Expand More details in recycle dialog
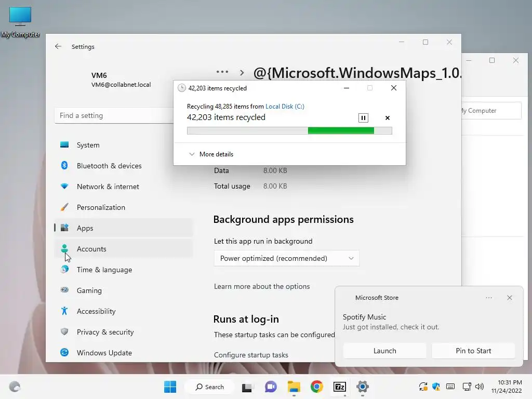532x399 pixels. click(x=211, y=154)
